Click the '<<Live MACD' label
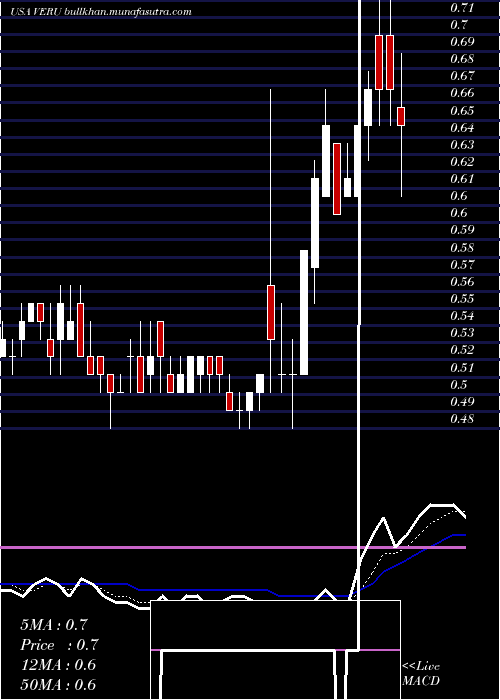 (x=421, y=674)
